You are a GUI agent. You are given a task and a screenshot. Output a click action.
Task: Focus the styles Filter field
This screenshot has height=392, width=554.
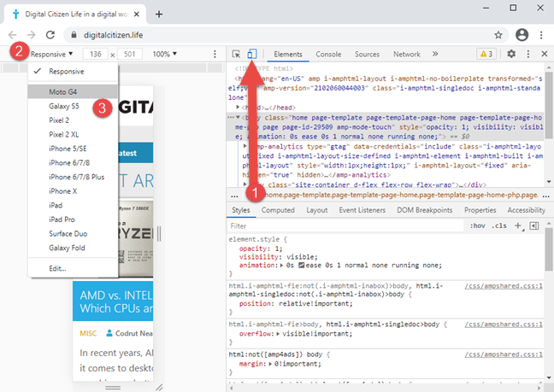click(x=346, y=225)
